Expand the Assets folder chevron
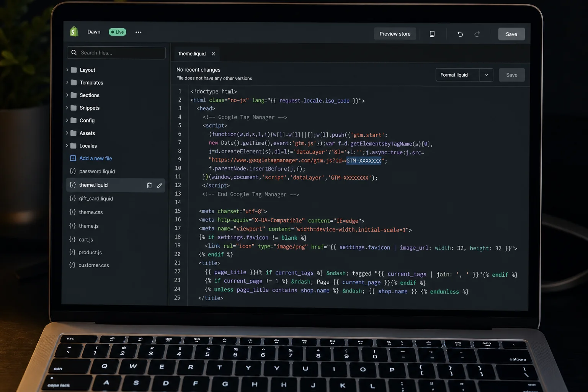 tap(67, 133)
